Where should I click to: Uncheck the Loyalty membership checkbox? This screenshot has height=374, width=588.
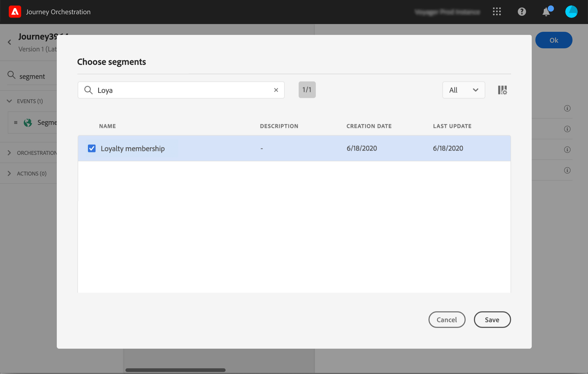coord(92,148)
